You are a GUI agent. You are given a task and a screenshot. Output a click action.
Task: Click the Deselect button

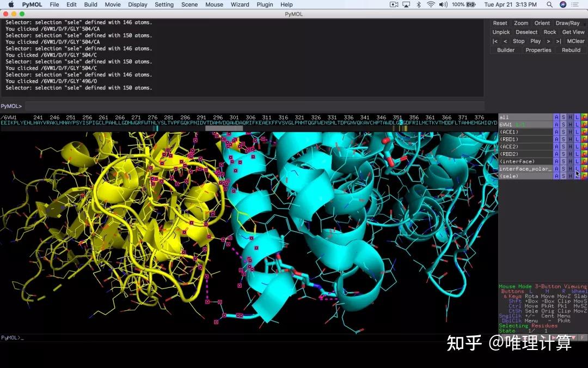tap(526, 32)
